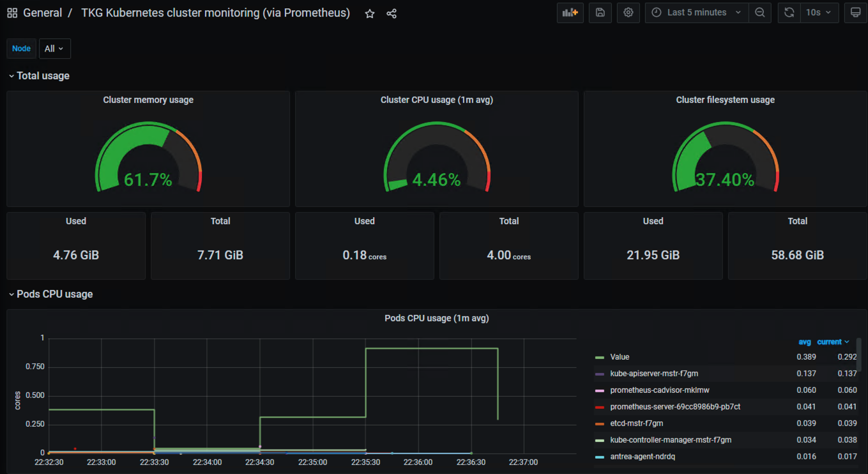Click the zoom out time range icon
868x474 pixels.
coord(759,13)
